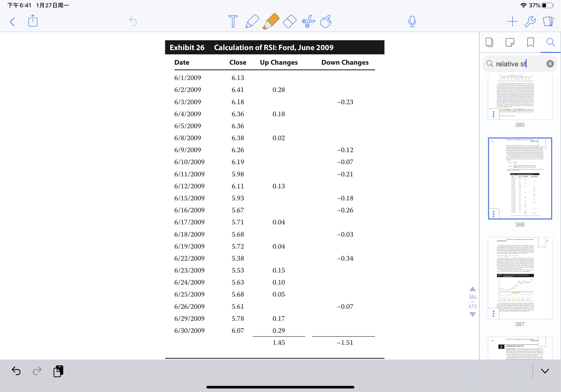Screen dimensions: 561x392
Task: Tap the 6/30/2009 date cell
Action: (x=189, y=330)
